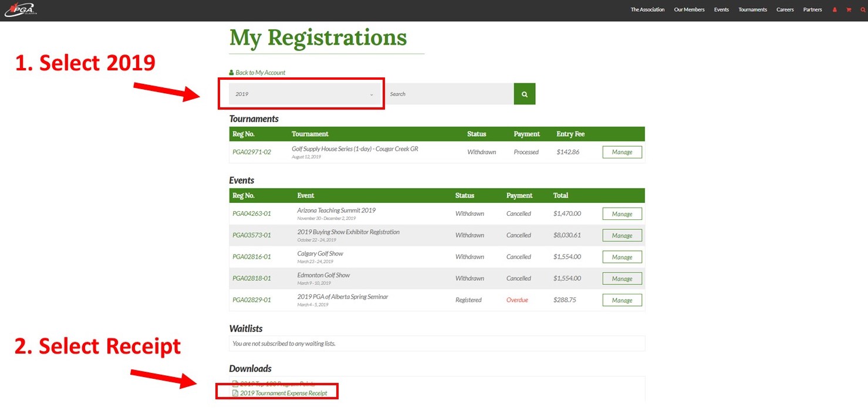Open The Association menu

(x=647, y=10)
